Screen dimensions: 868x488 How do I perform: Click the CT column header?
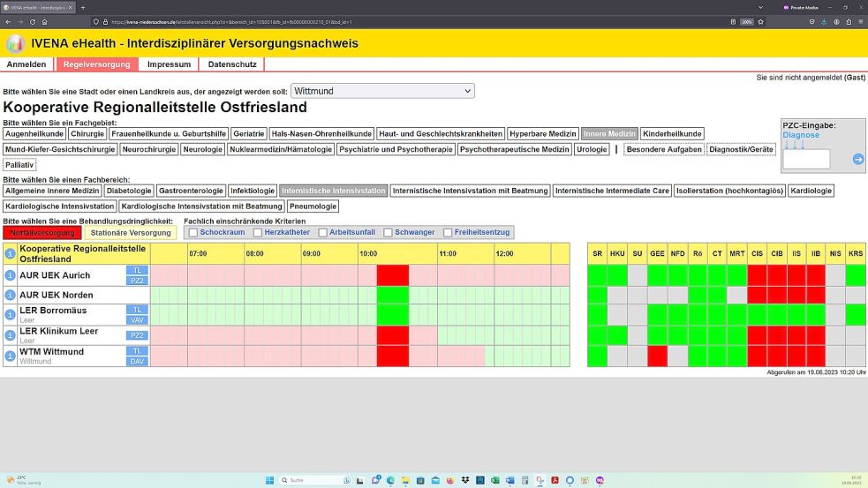(x=717, y=253)
